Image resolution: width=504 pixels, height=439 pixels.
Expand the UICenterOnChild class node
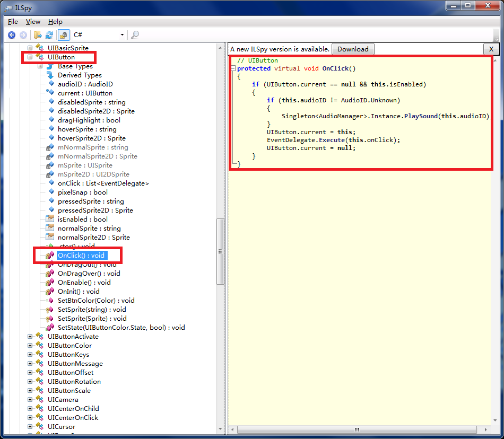coord(30,408)
